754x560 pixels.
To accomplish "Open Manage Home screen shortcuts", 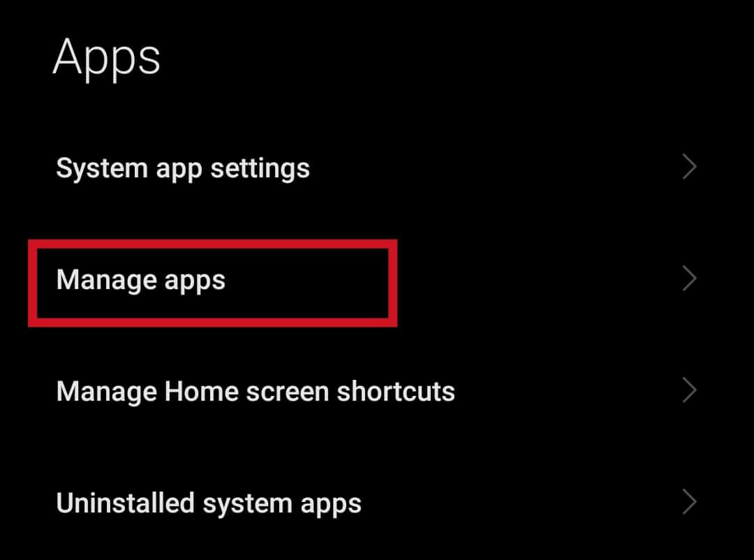I will 377,390.
